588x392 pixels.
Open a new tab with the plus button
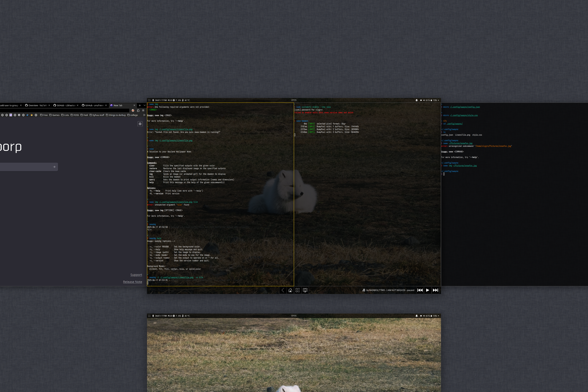click(x=140, y=105)
